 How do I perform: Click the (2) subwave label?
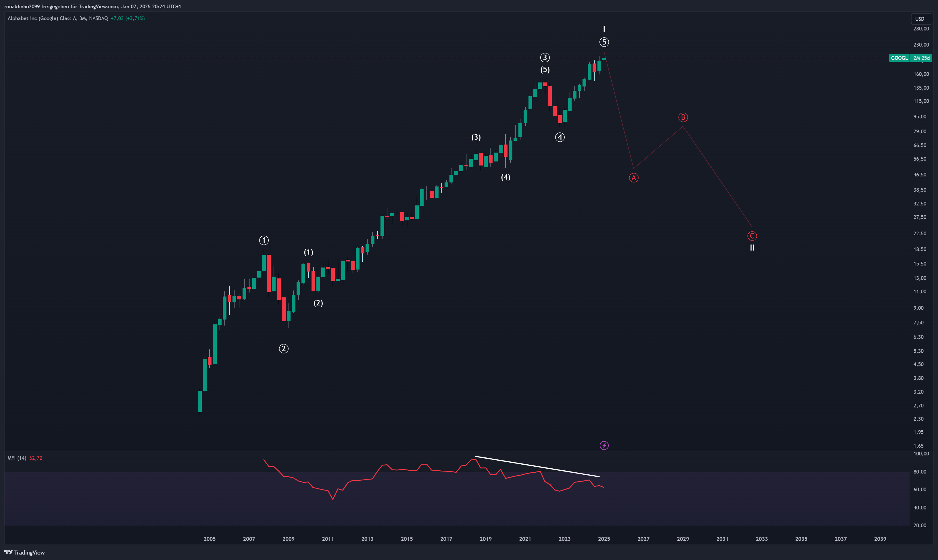click(x=318, y=303)
